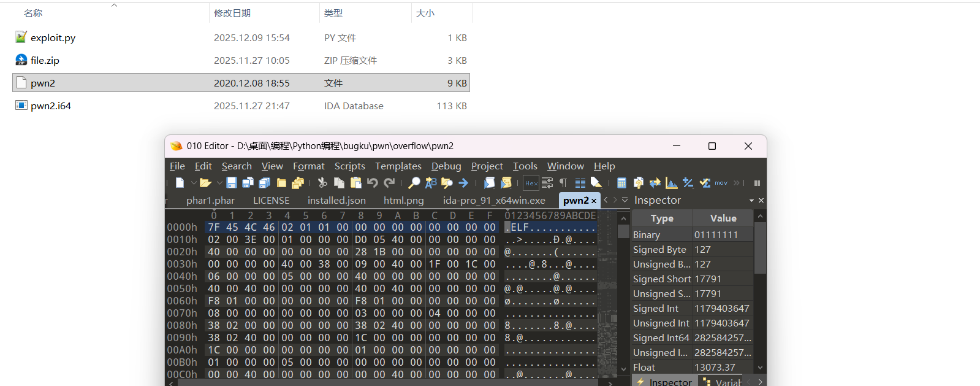Select the Inspector bottom tab

pyautogui.click(x=665, y=382)
